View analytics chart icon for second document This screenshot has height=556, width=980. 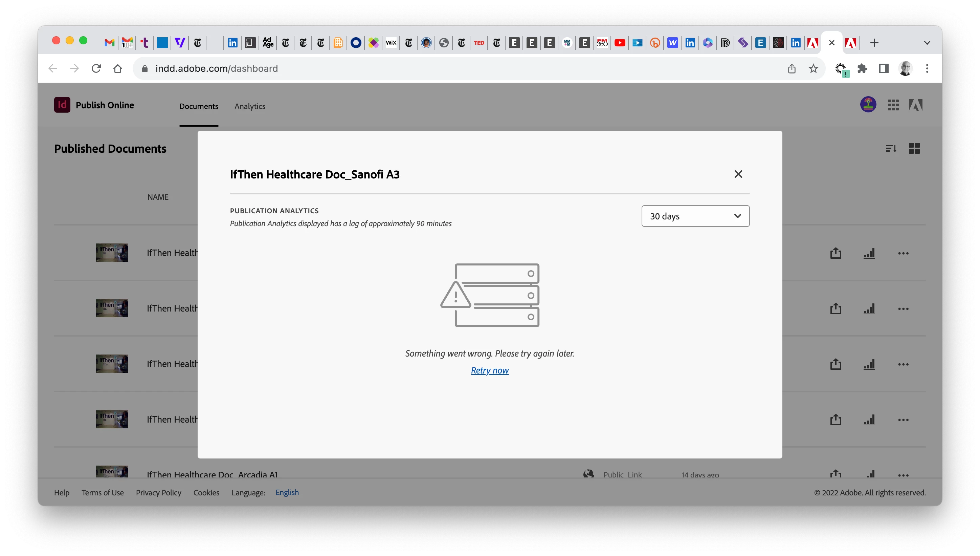[x=869, y=308]
